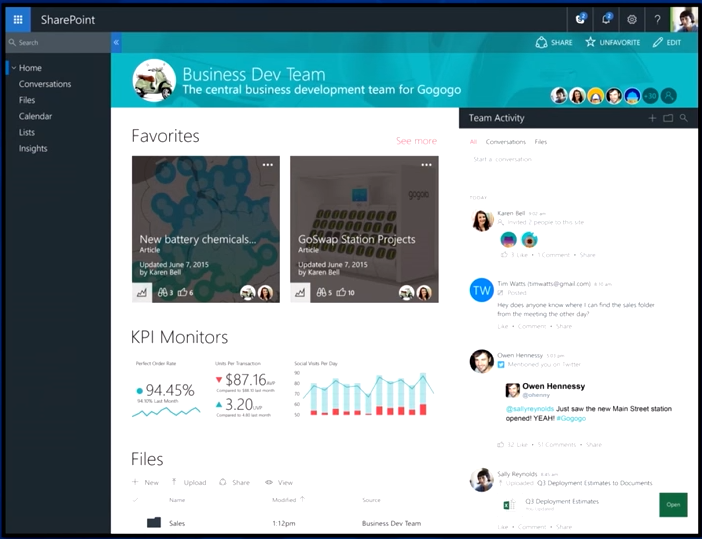The image size is (702, 539).
Task: Click the add member person icon
Action: (668, 95)
